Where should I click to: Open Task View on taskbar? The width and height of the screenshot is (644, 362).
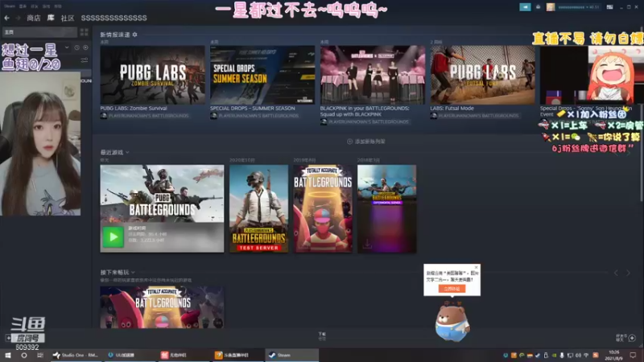(39, 355)
